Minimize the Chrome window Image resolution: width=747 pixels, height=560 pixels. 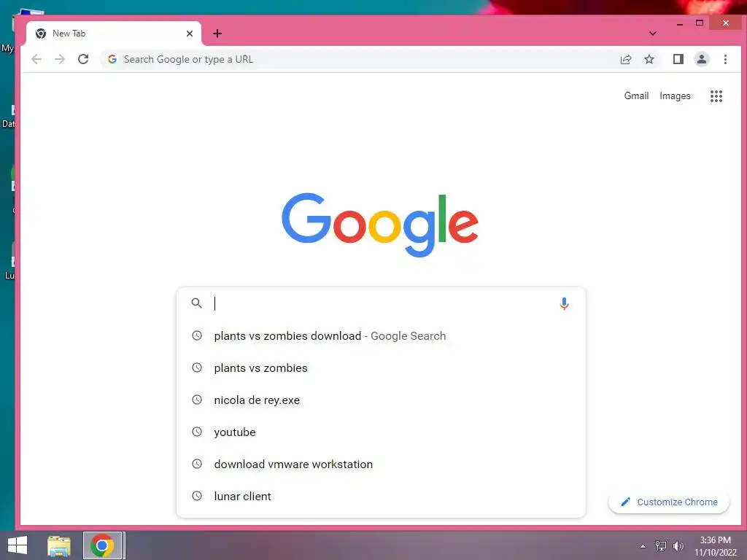(680, 23)
